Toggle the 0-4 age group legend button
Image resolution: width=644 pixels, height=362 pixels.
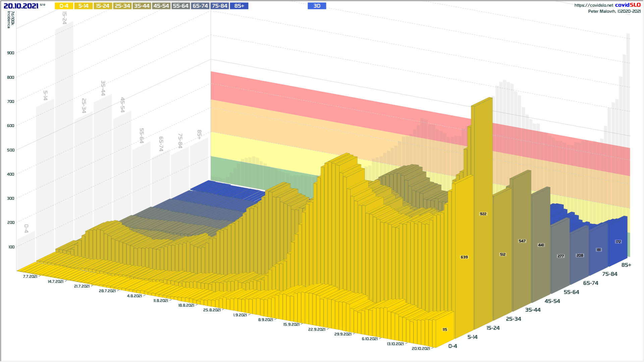click(x=64, y=6)
